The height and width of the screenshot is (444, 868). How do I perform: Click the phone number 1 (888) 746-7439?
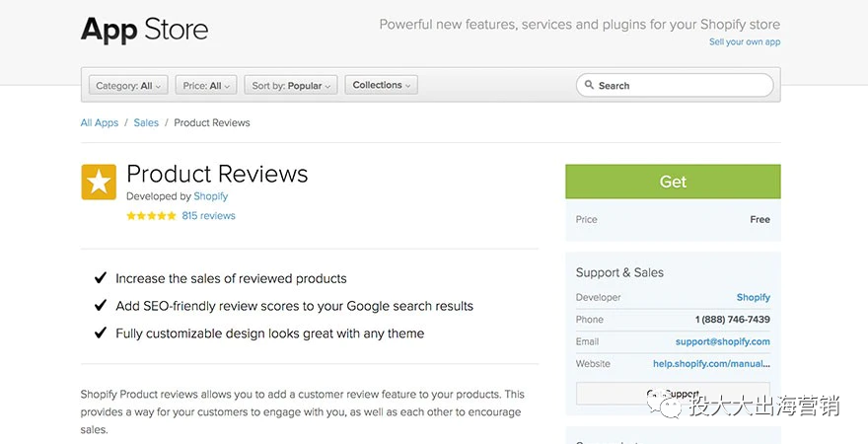click(x=732, y=320)
